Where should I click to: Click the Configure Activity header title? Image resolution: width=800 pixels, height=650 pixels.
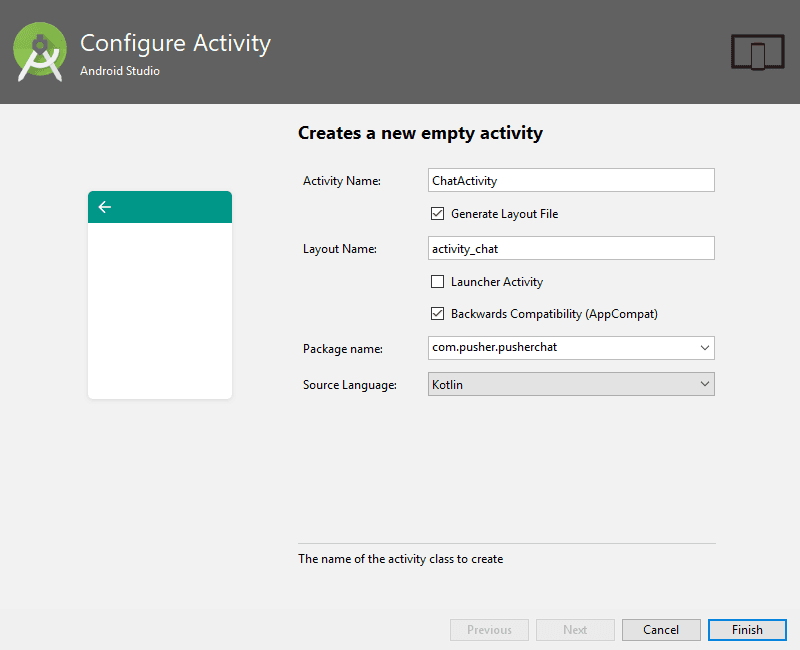175,43
